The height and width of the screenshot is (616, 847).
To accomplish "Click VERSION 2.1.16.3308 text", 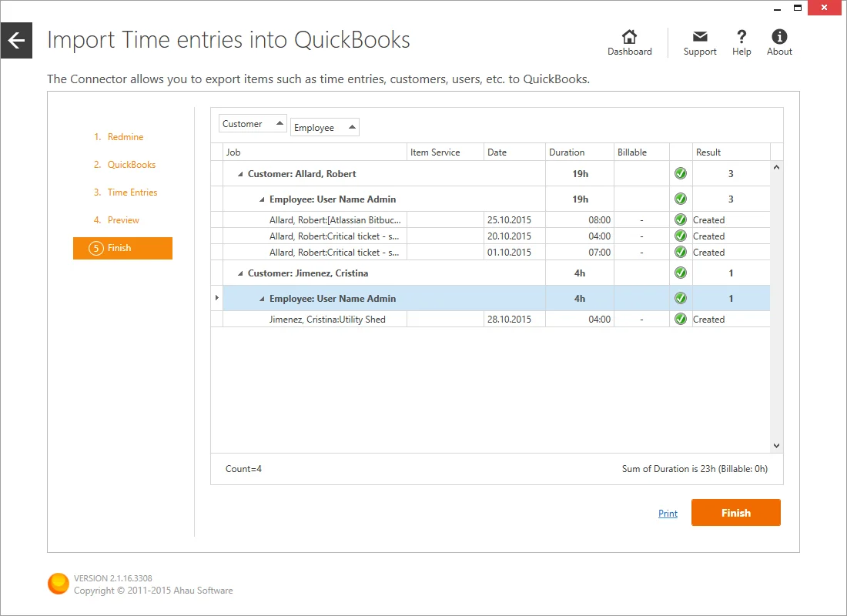I will (x=113, y=578).
